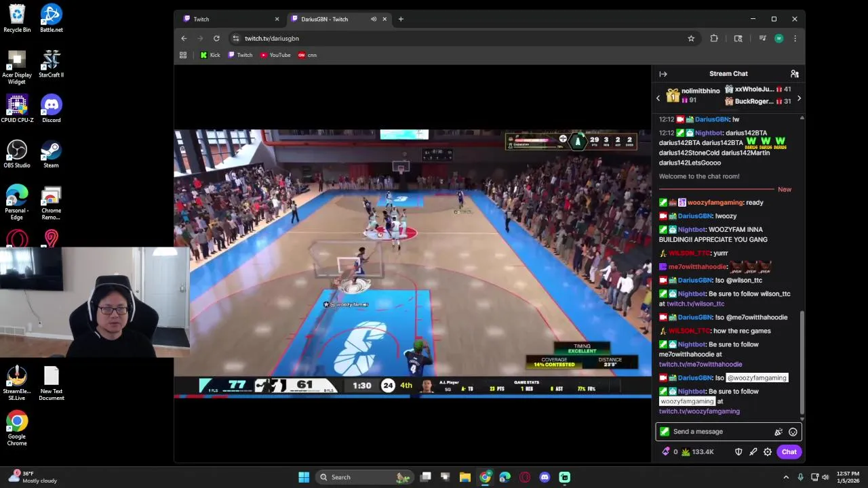868x488 pixels.
Task: Click username woozyfamgaming in 'ready' message
Action: click(x=715, y=203)
